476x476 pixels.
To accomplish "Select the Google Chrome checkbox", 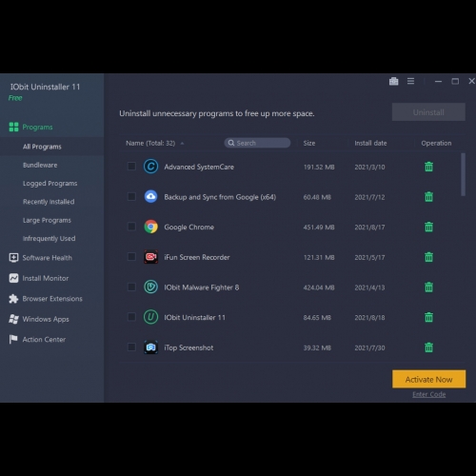I will coord(131,227).
